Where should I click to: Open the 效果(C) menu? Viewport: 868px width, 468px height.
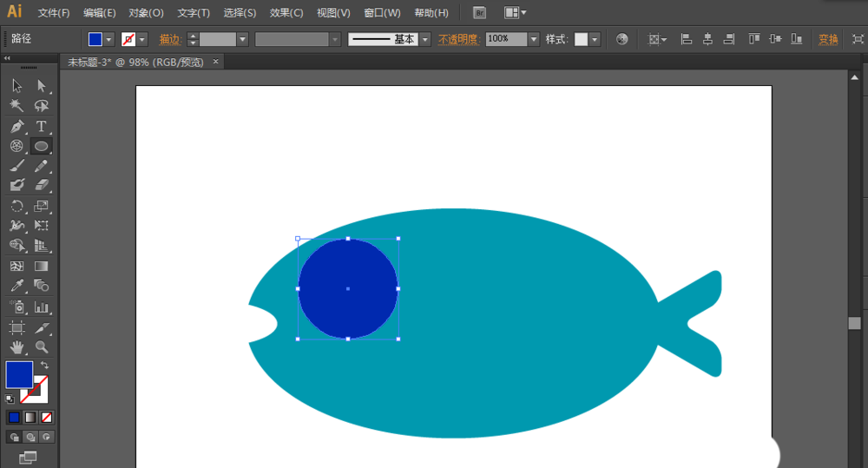(x=286, y=13)
